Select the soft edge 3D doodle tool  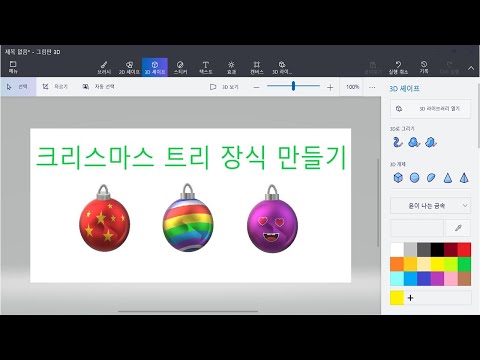(414, 142)
